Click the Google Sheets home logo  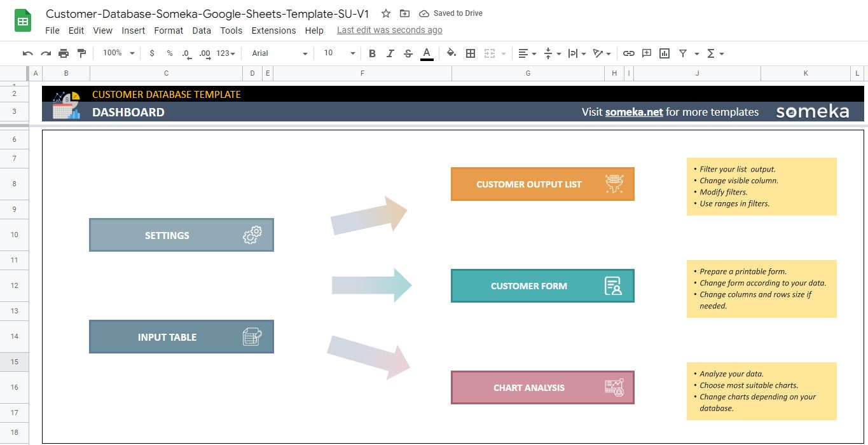pos(23,21)
